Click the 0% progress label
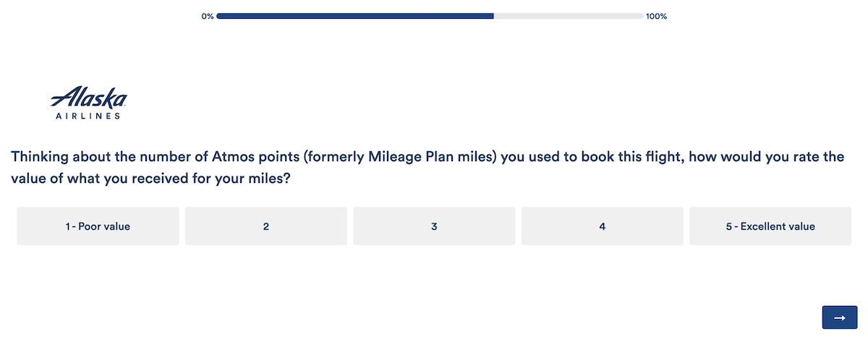The height and width of the screenshot is (337, 868). click(x=208, y=17)
